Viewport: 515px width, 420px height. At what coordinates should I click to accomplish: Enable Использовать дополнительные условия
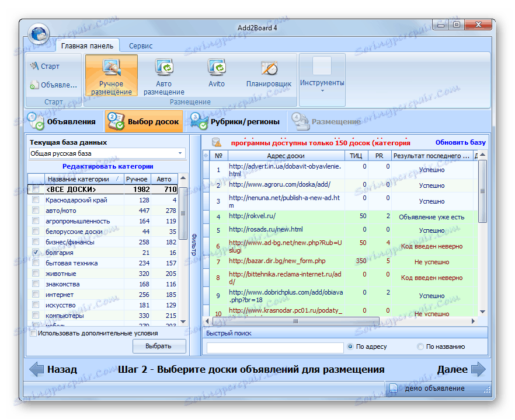click(33, 334)
